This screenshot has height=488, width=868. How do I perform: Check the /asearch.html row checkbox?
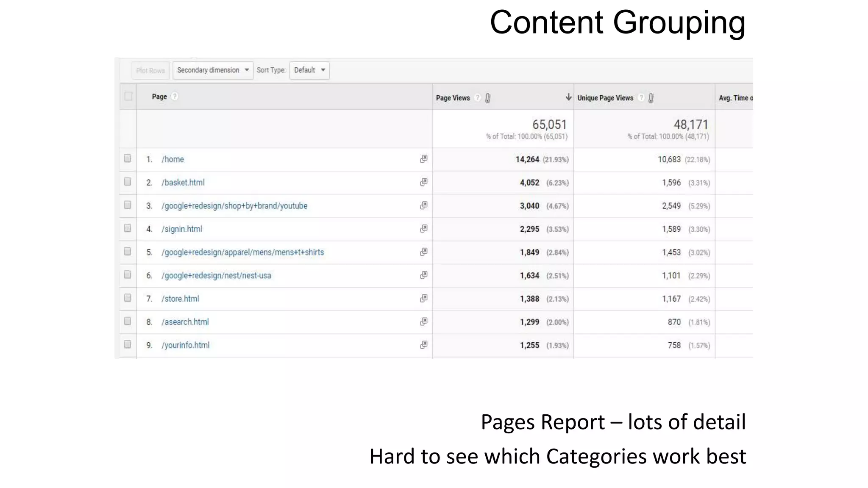point(128,321)
